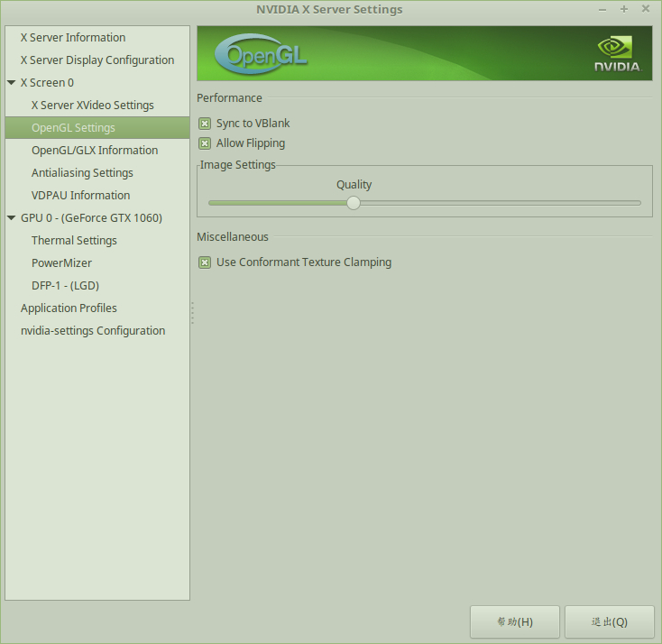Click the Image Settings Quality slider handle

(x=354, y=203)
